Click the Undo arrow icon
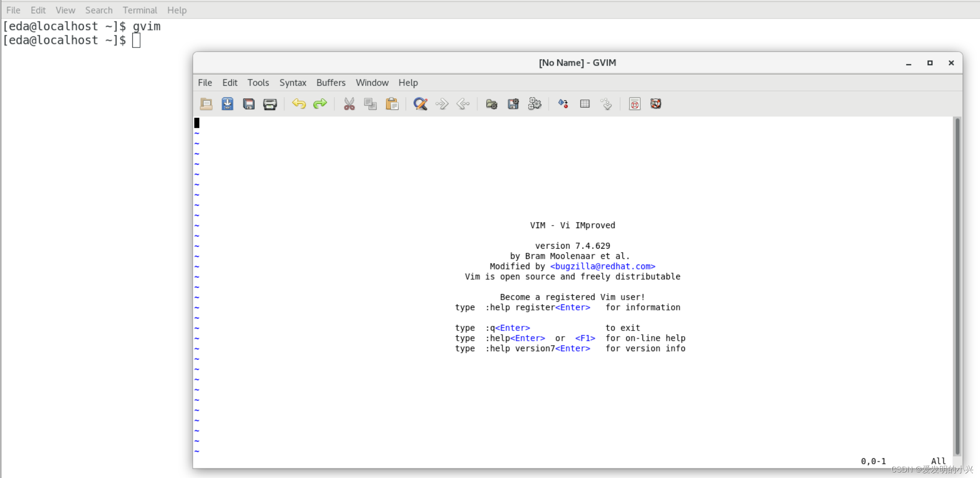980x478 pixels. 299,104
